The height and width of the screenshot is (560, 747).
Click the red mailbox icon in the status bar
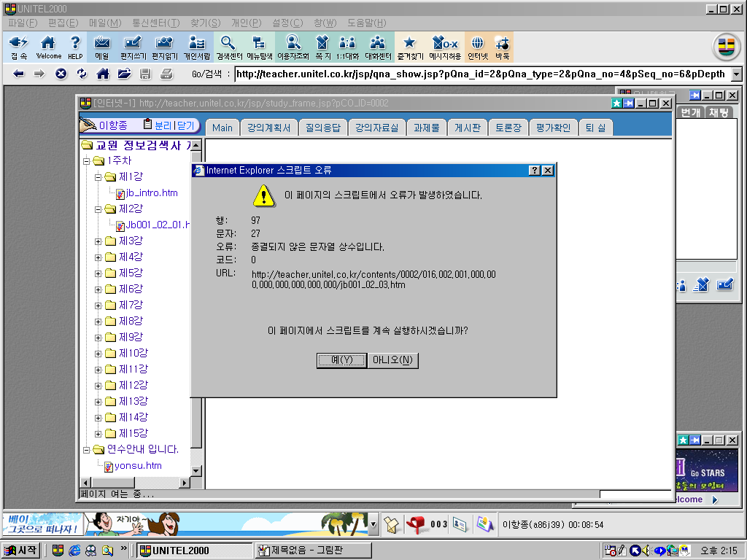pyautogui.click(x=415, y=524)
